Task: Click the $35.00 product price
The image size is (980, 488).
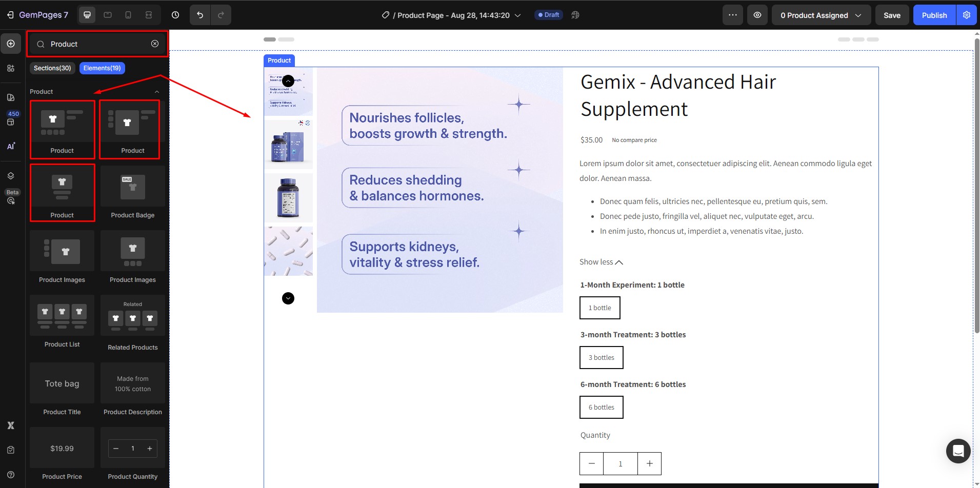Action: 591,140
